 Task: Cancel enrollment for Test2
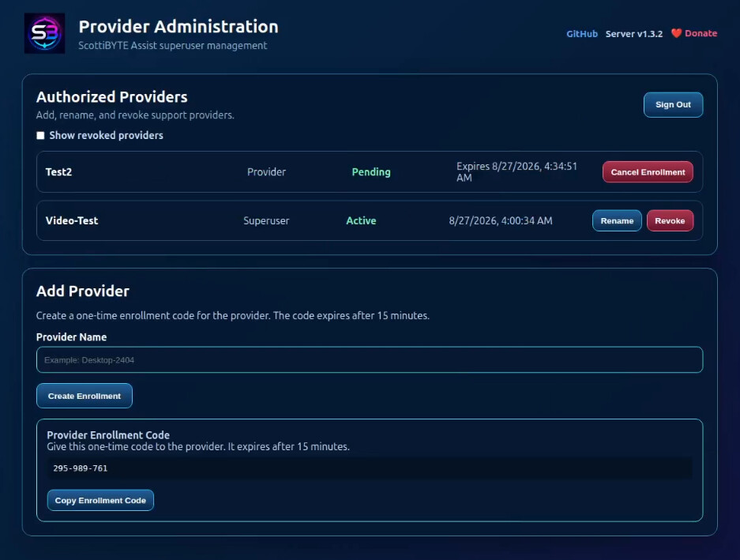coord(648,172)
